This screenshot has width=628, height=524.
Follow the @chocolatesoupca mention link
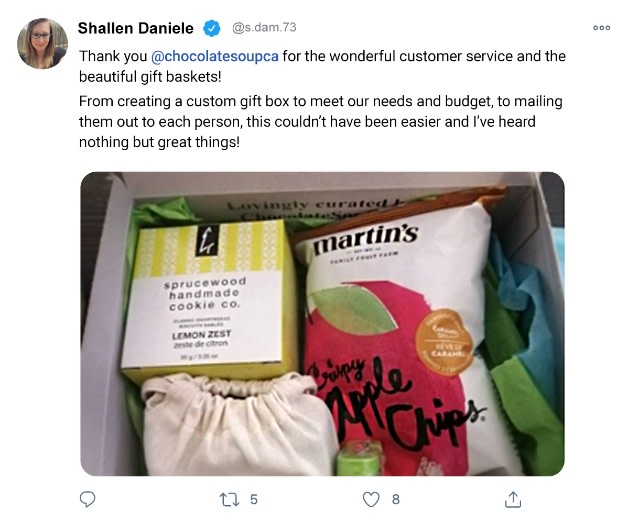click(x=215, y=56)
